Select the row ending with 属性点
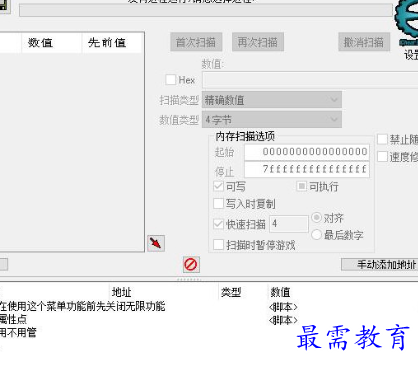 pyautogui.click(x=13, y=319)
